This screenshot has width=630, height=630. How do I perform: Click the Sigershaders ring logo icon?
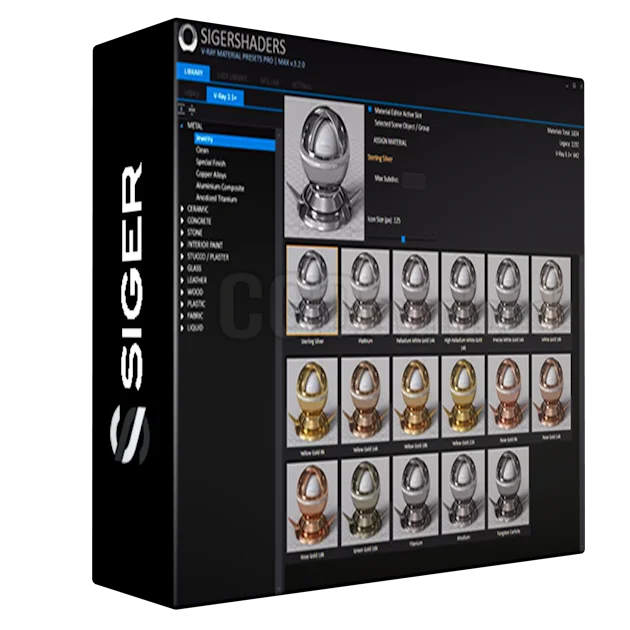[x=188, y=39]
